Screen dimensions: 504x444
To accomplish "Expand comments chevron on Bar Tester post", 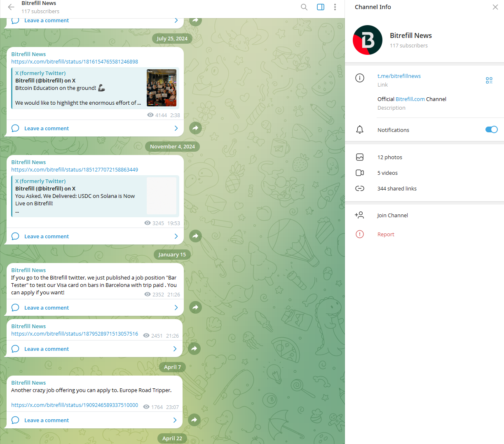I will (x=176, y=308).
